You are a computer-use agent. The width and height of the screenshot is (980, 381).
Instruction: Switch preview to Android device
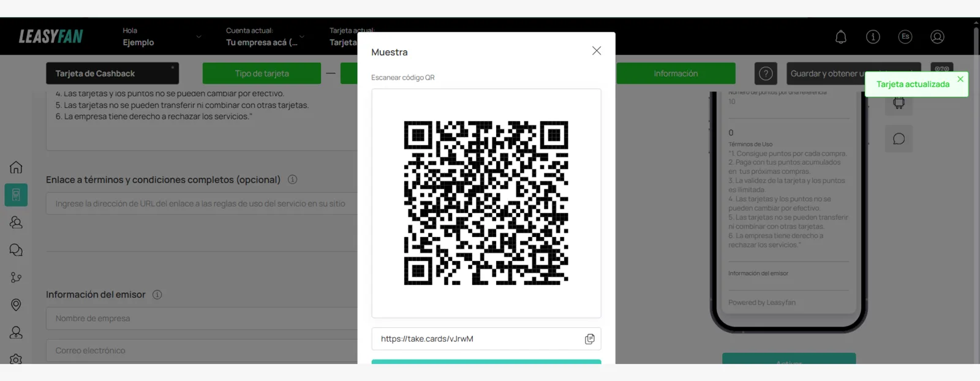pos(899,103)
